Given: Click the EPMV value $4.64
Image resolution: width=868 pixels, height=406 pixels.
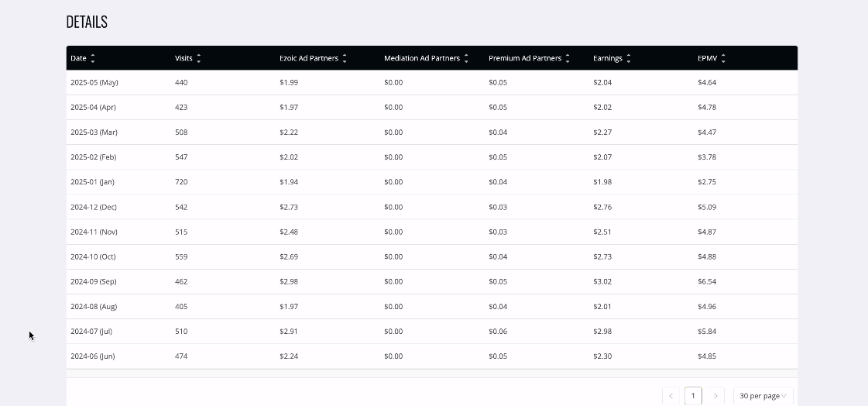Looking at the screenshot, I should point(707,83).
